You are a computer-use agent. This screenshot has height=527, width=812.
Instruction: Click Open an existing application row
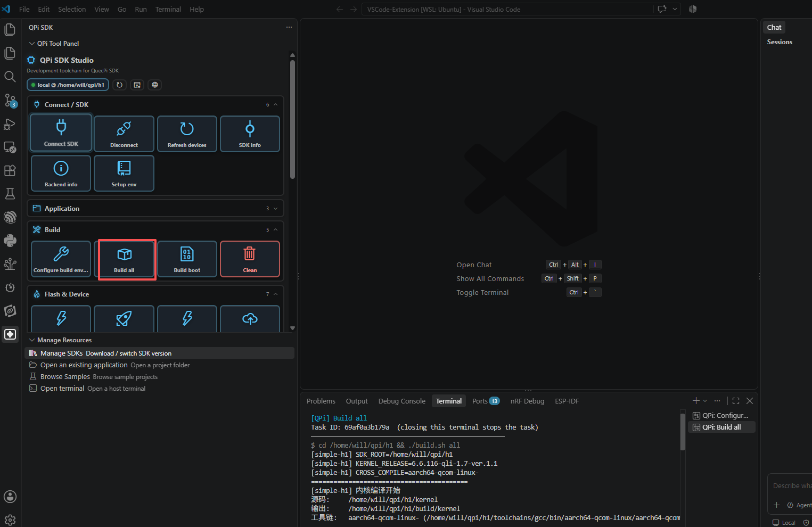(x=159, y=365)
